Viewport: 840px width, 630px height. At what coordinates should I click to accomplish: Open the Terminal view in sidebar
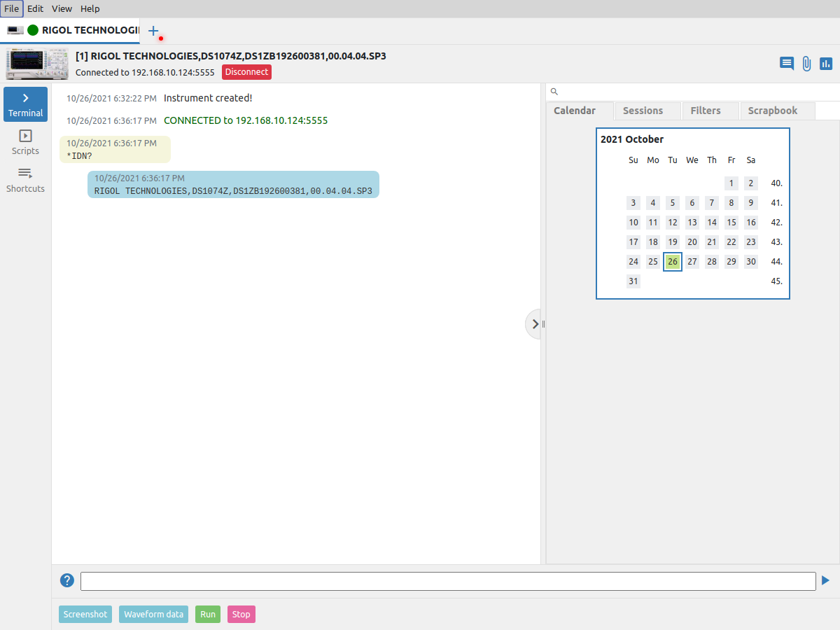(25, 104)
